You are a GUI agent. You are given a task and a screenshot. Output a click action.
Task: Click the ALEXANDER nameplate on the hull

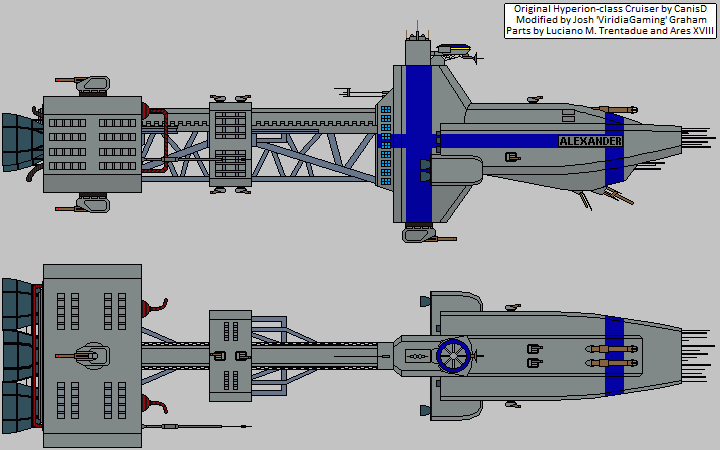point(591,141)
